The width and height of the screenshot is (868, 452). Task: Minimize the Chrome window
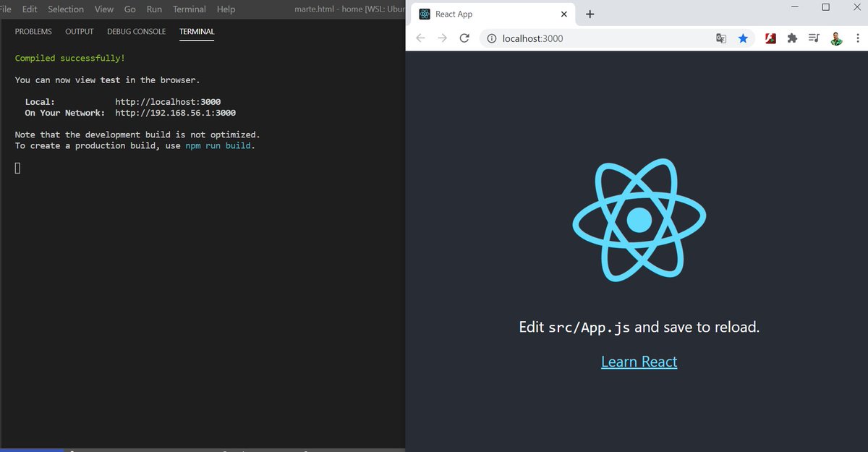(795, 7)
